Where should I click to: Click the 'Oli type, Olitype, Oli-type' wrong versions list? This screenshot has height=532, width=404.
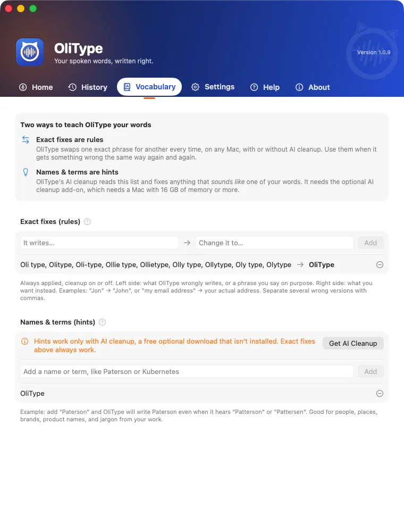pos(156,264)
